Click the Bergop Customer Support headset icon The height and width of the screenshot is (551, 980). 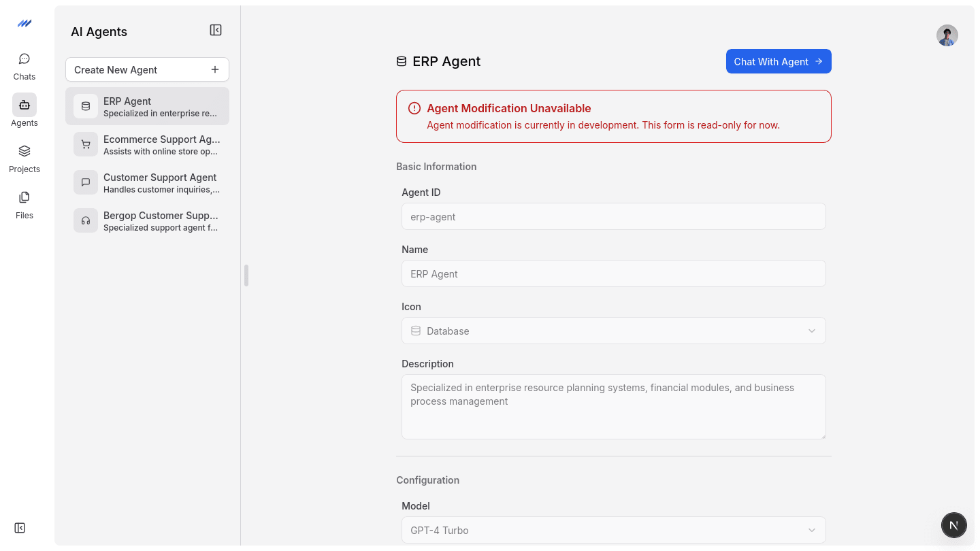86,220
